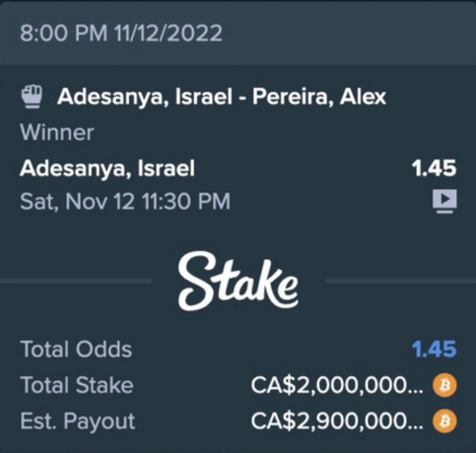Click the Est. Payout label
Viewport: 476px width, 453px height.
pyautogui.click(x=78, y=421)
